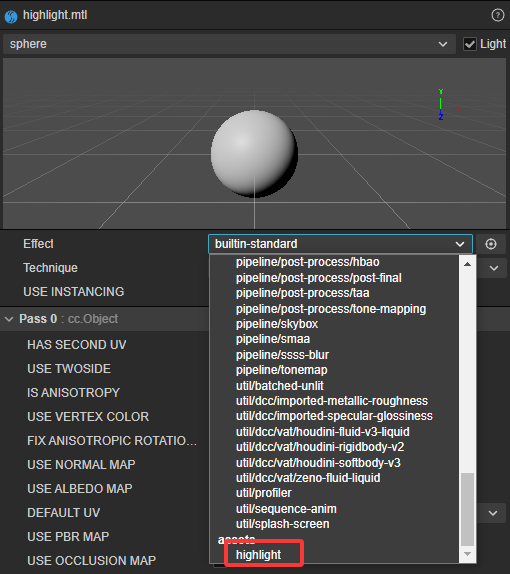Click the highlight.mtl title text
510x574 pixels.
[55, 15]
